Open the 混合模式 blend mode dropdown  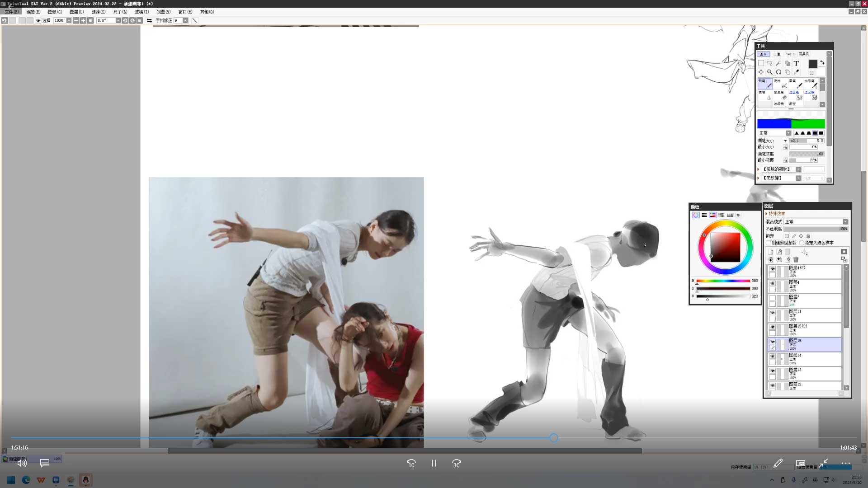point(845,222)
